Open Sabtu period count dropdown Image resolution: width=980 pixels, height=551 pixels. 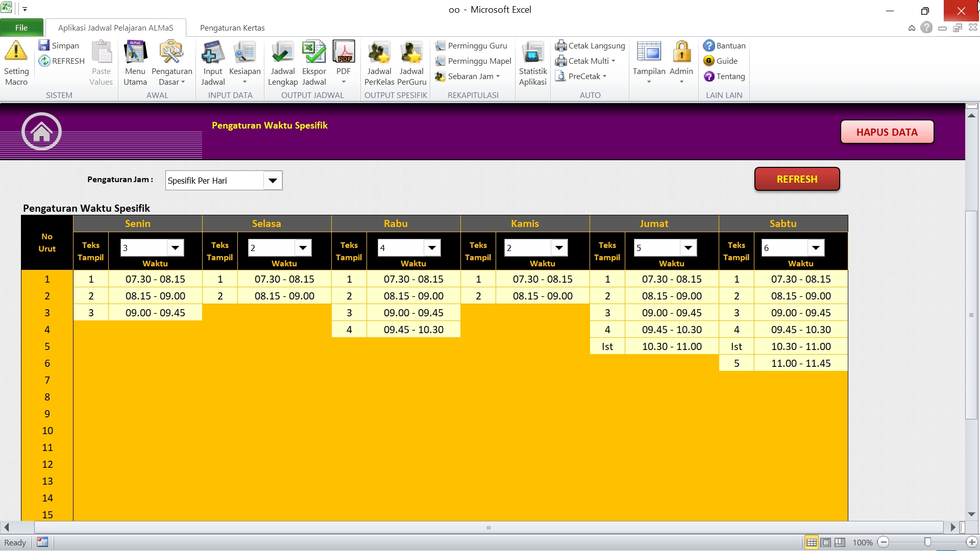815,248
